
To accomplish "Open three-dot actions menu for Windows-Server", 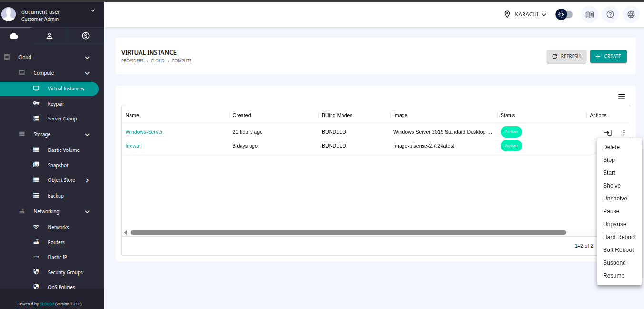I will (x=624, y=132).
